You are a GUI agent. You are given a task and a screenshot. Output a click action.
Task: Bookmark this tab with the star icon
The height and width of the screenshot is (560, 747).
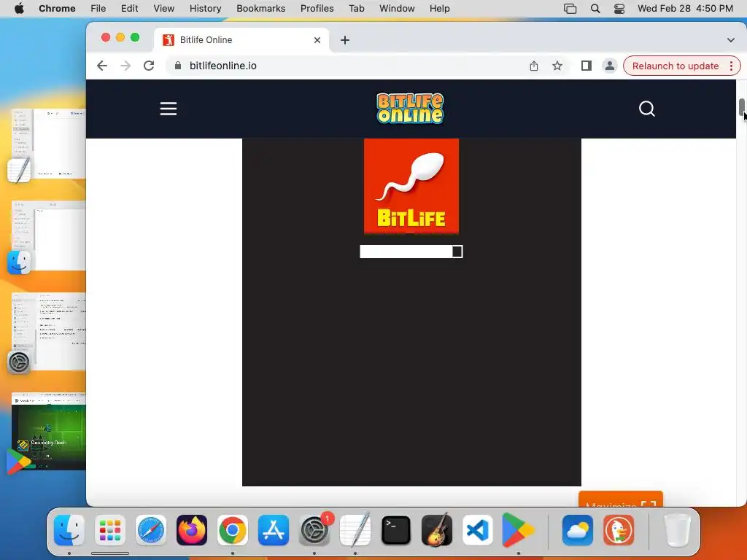557,66
